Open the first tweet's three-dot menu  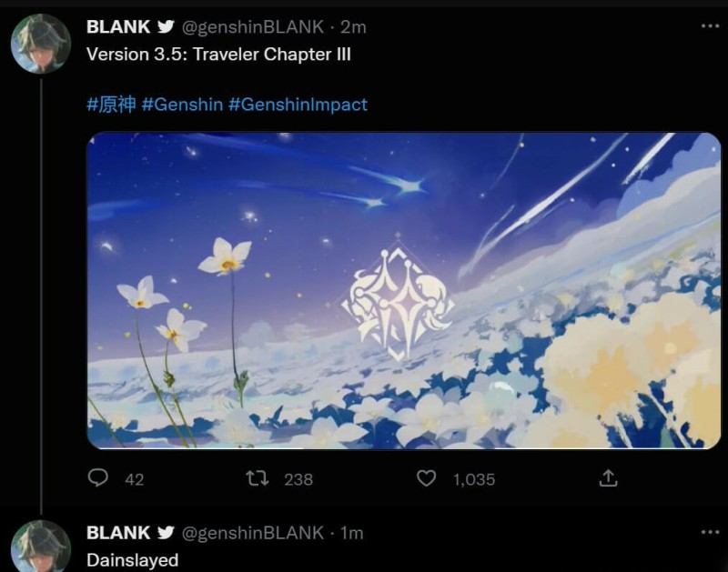[710, 26]
